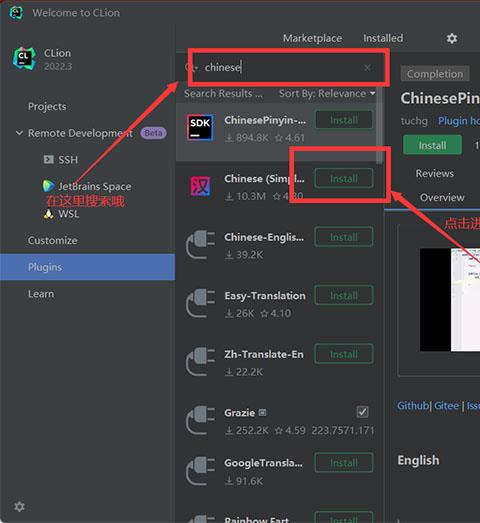Open the Sort By Relevance dropdown
This screenshot has height=523, width=480.
click(x=327, y=93)
